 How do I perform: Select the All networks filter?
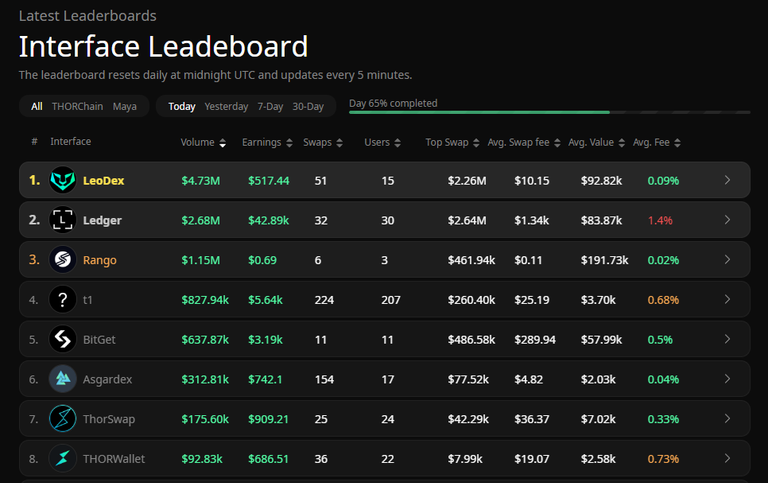pyautogui.click(x=37, y=106)
